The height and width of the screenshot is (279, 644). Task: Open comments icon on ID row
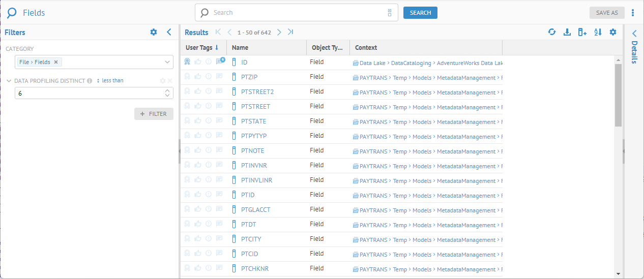(x=220, y=62)
